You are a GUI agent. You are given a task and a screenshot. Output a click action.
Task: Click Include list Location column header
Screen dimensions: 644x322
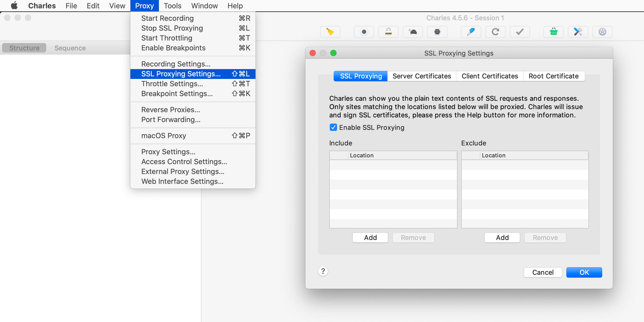(x=402, y=155)
